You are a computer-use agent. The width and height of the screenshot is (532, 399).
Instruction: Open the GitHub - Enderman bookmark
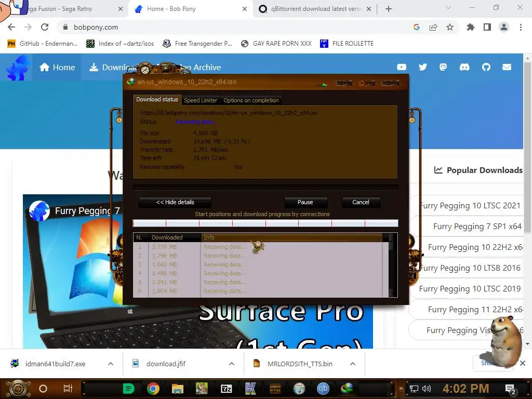[43, 44]
